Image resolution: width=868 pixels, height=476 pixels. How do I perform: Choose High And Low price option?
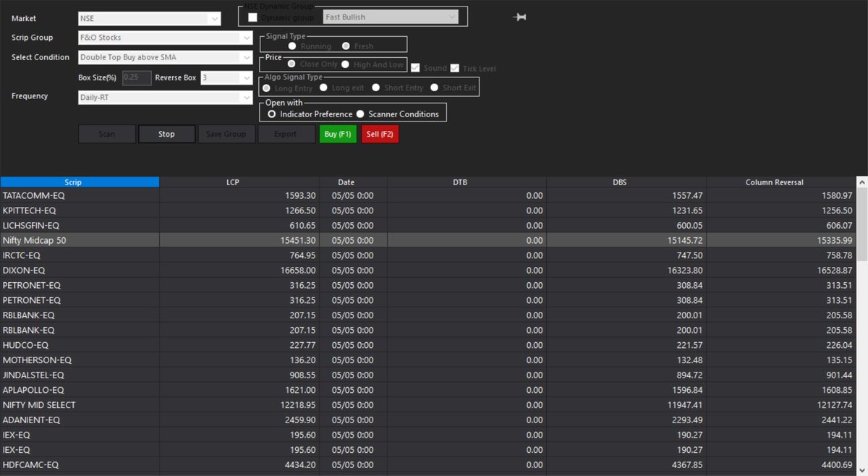click(x=346, y=64)
